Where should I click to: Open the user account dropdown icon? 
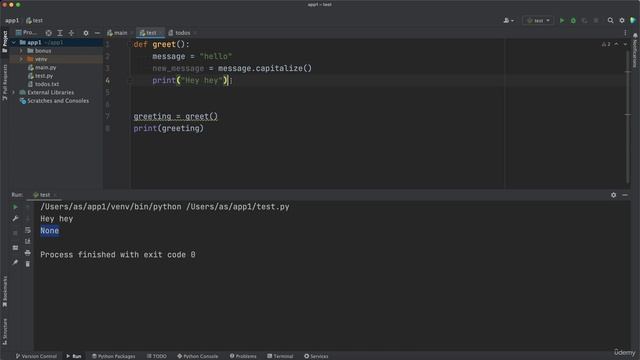click(x=509, y=20)
